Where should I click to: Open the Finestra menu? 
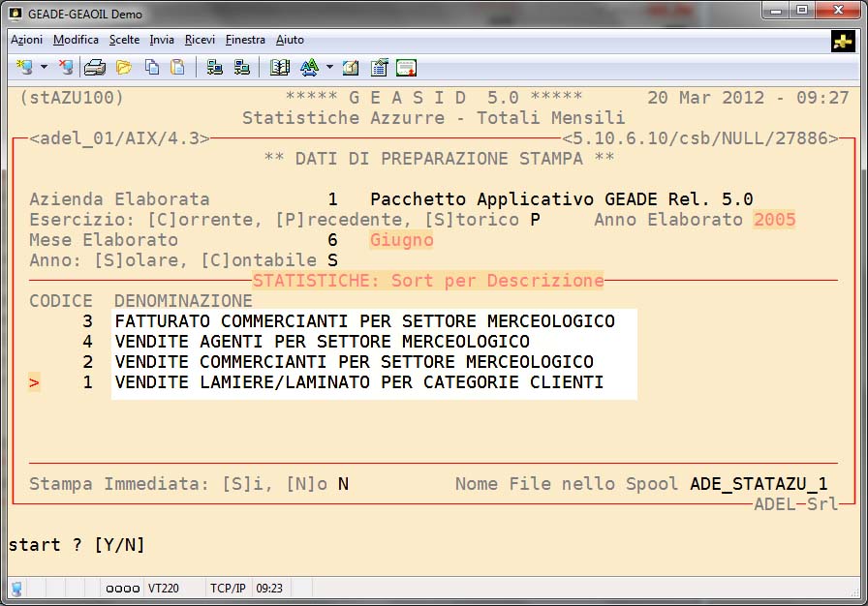(245, 40)
